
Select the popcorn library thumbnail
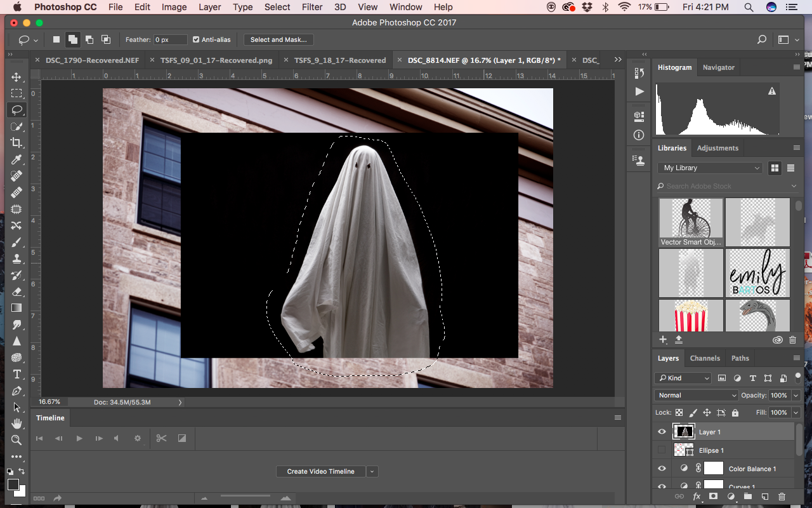tap(691, 316)
